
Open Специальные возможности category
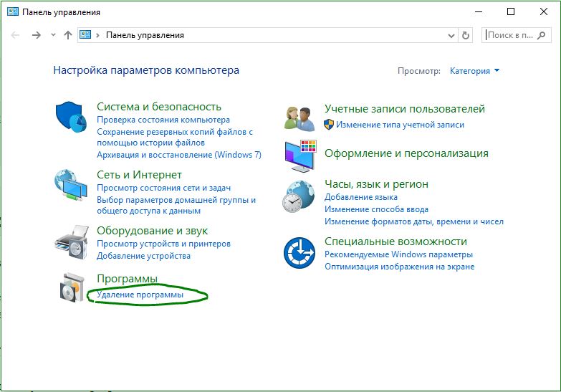click(x=395, y=242)
